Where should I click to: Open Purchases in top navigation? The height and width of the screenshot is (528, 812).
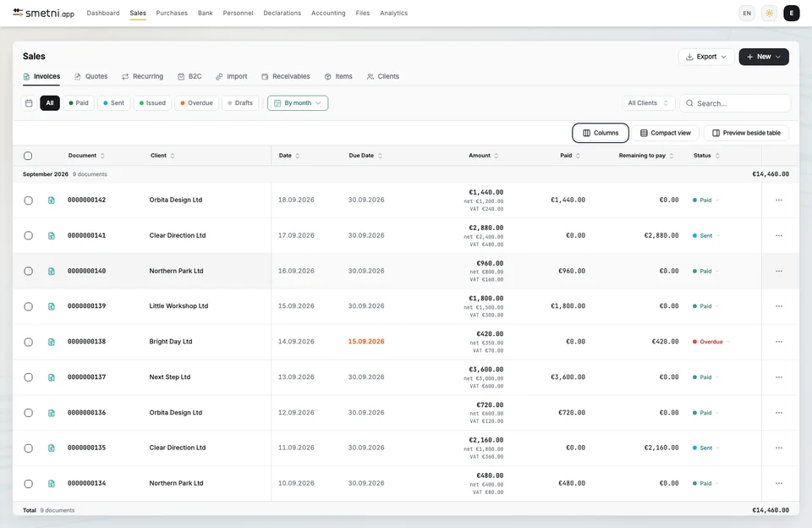click(172, 13)
